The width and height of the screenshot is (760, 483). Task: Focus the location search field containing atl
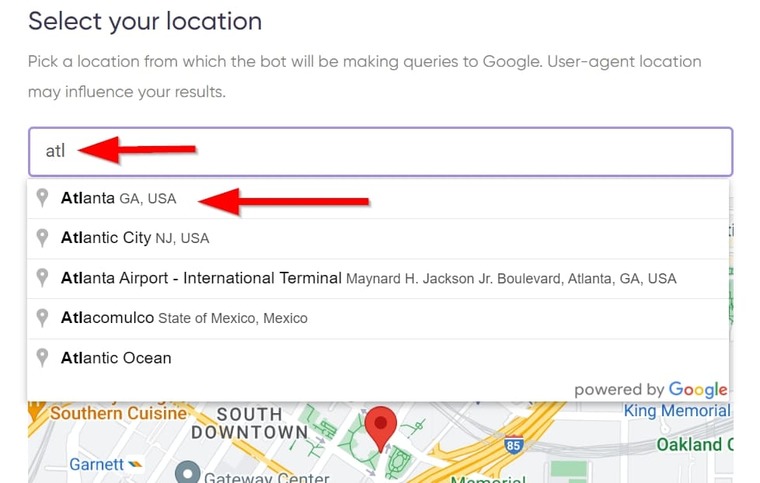380,152
